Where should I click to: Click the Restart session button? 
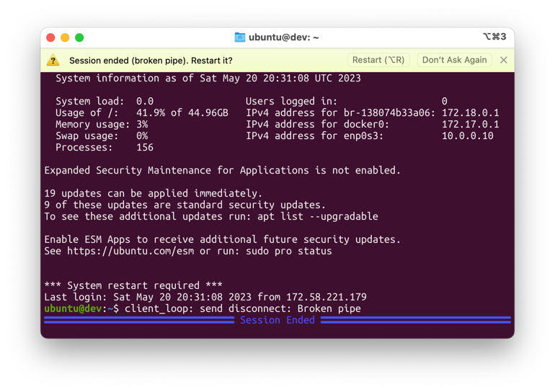point(378,60)
